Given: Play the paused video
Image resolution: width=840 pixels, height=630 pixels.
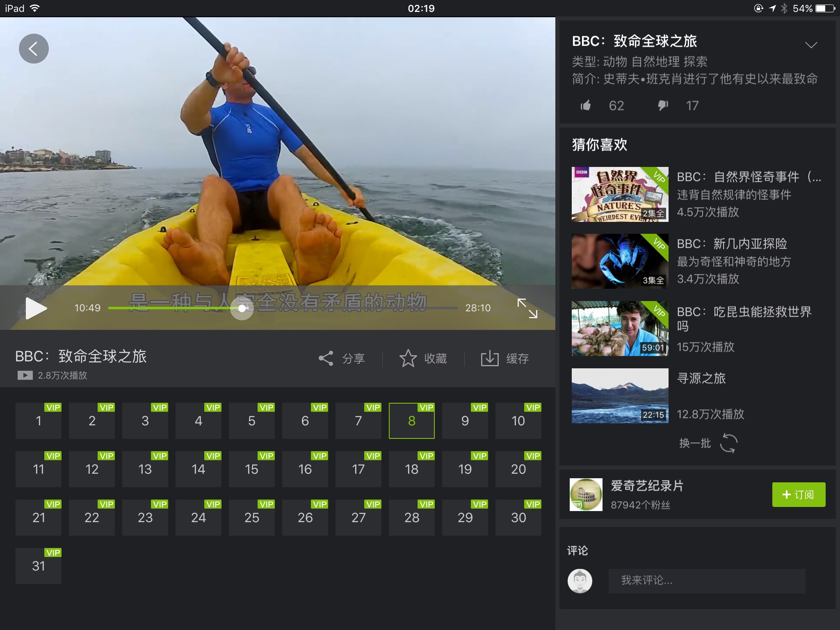Looking at the screenshot, I should 36,308.
